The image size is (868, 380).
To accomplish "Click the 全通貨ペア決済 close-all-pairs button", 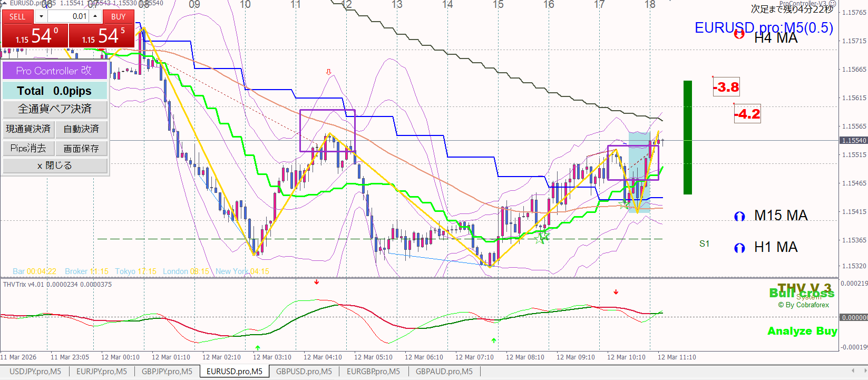I will click(x=55, y=109).
